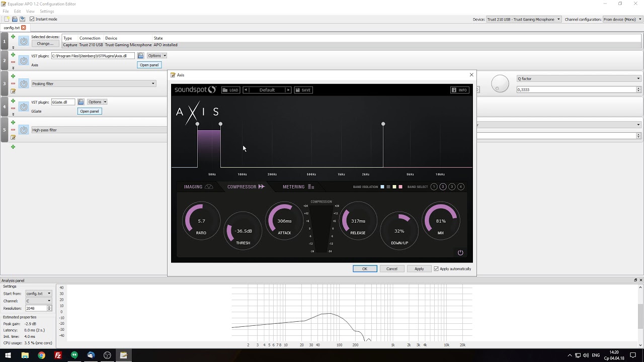
Task: Open the Peaking filter type dropdown
Action: (x=94, y=83)
